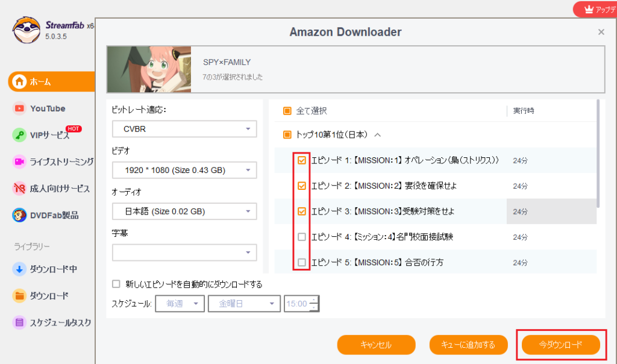Click the 15:00 time stepper arrows
Image resolution: width=617 pixels, height=364 pixels.
[x=313, y=304]
